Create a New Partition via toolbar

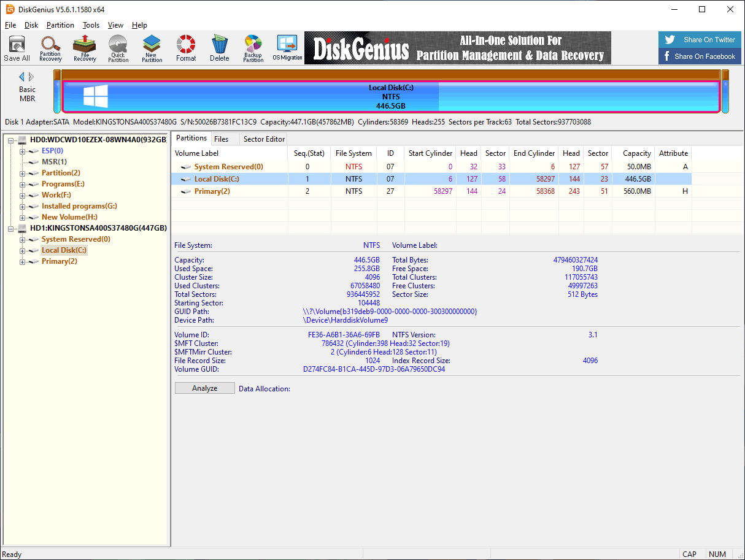coord(152,48)
